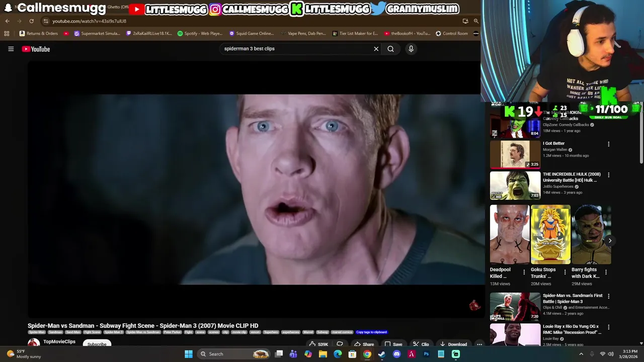Open the Windows Start menu
The image size is (644, 362).
pos(189,354)
